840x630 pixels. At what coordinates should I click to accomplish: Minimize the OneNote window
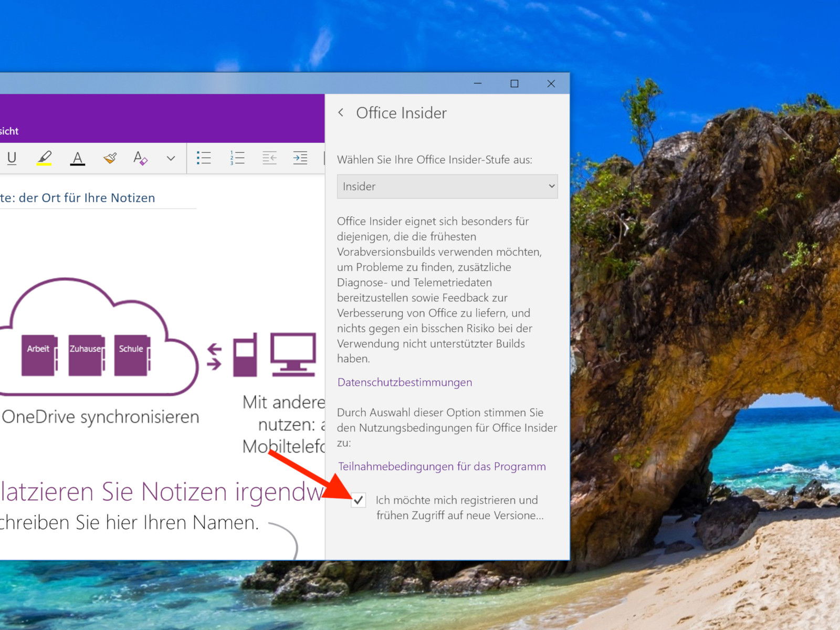point(478,83)
